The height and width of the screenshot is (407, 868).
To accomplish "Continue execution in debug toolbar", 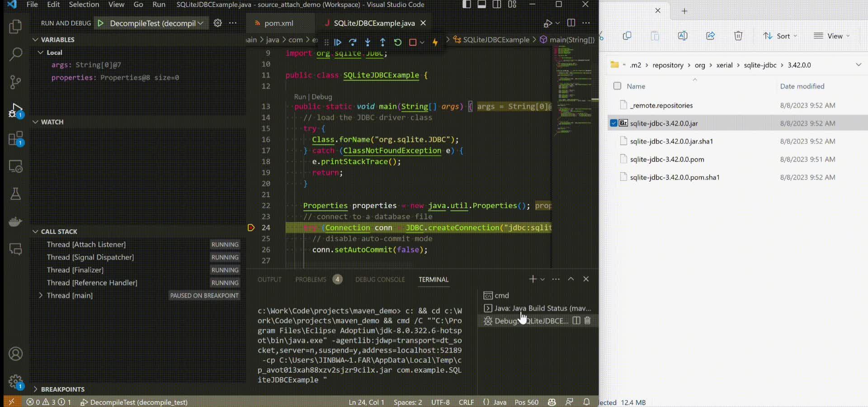I will [x=338, y=42].
